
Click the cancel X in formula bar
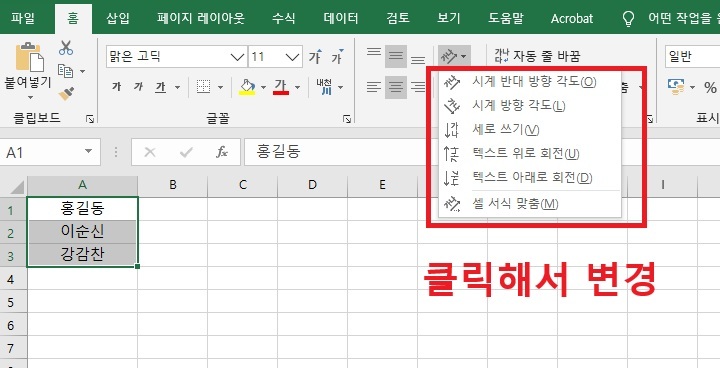point(150,152)
